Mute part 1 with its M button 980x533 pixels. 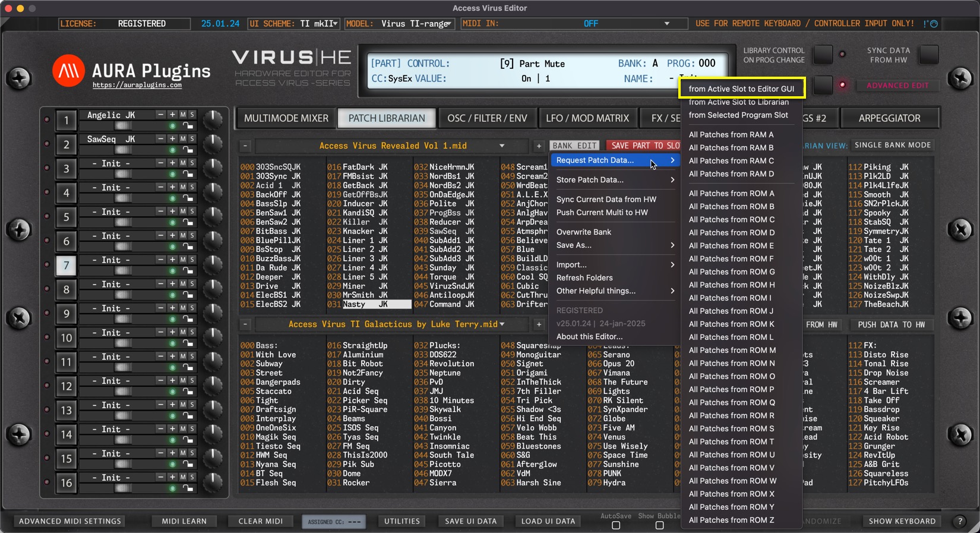coord(183,115)
